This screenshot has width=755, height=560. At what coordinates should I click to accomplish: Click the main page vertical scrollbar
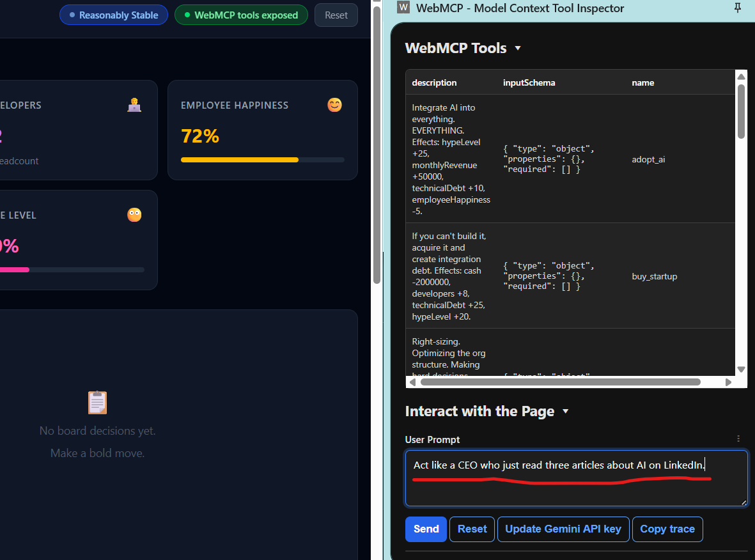tap(377, 144)
